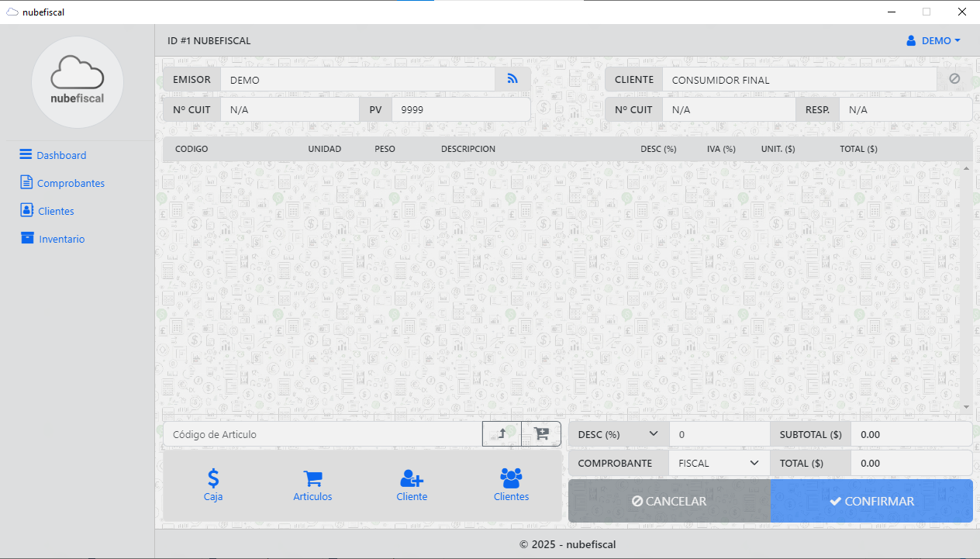The width and height of the screenshot is (980, 559).
Task: Open the DESC (%) type dropdown
Action: pos(618,434)
